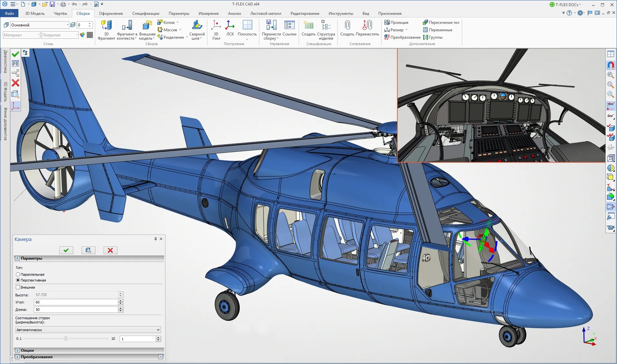
Task: Select the Параллельная radio button
Action: [18, 274]
